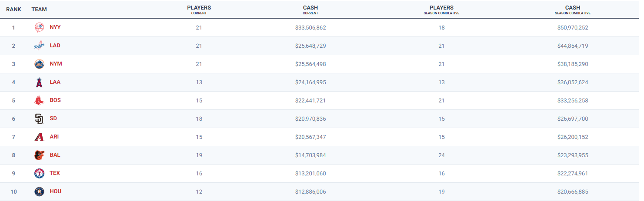
Task: Select the $44,854,719 cumulative cash cell
Action: (x=573, y=46)
